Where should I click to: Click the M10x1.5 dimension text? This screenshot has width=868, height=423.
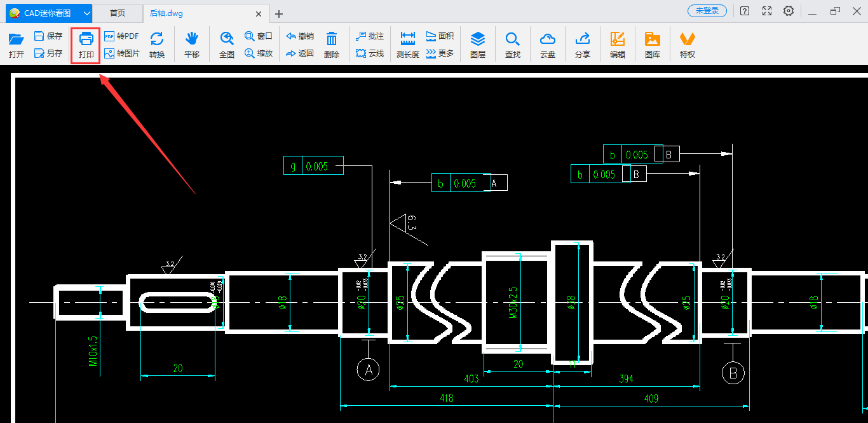pyautogui.click(x=93, y=352)
